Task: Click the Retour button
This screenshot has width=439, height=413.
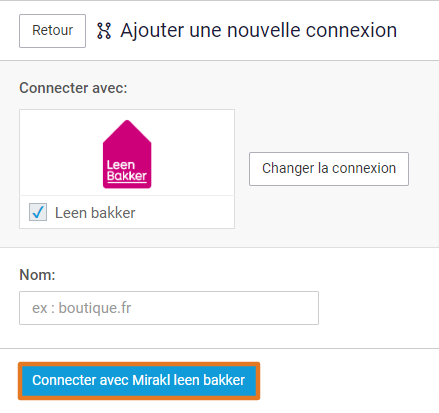Action: tap(52, 31)
